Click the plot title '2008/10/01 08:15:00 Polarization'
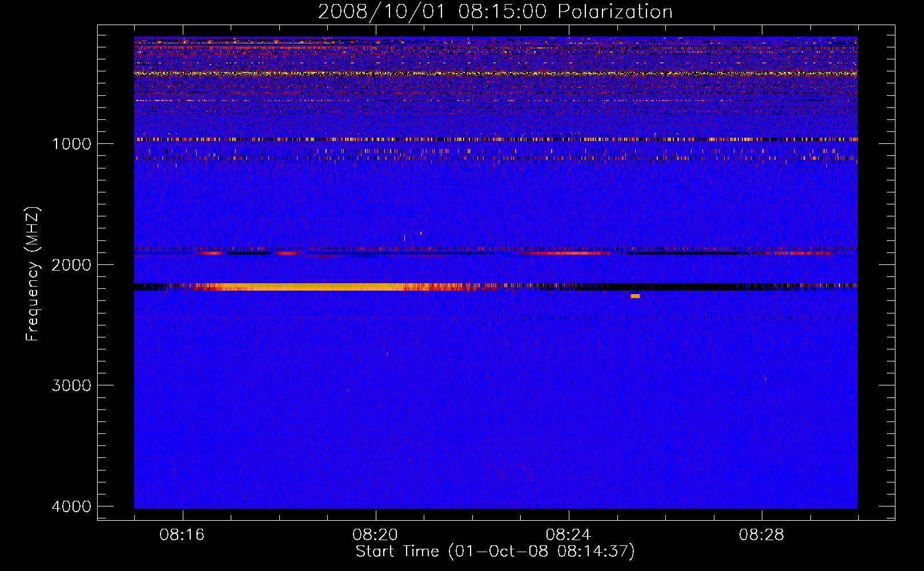This screenshot has width=924, height=571. point(495,11)
